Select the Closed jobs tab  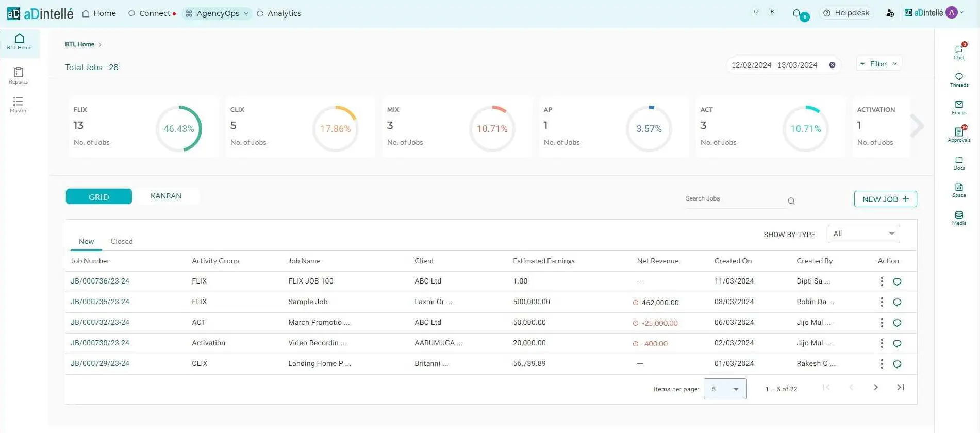coord(122,241)
